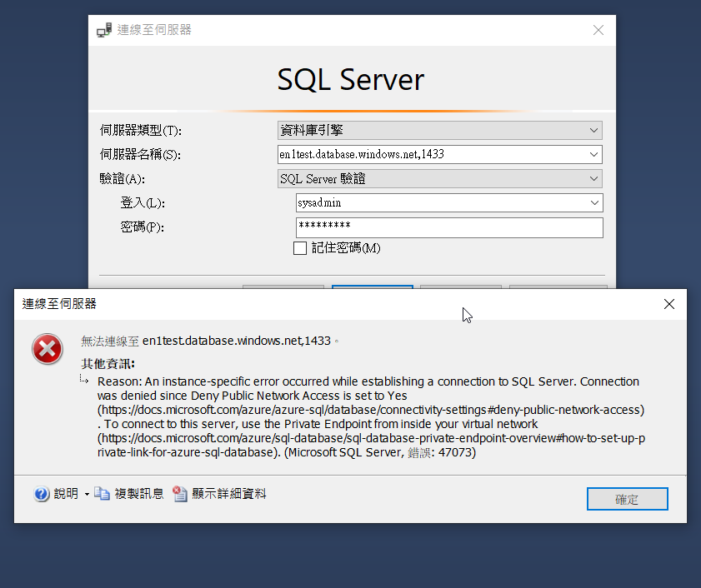Click the private-endpoint-overview docs URL
Screen dimensions: 701x588
[371, 445]
